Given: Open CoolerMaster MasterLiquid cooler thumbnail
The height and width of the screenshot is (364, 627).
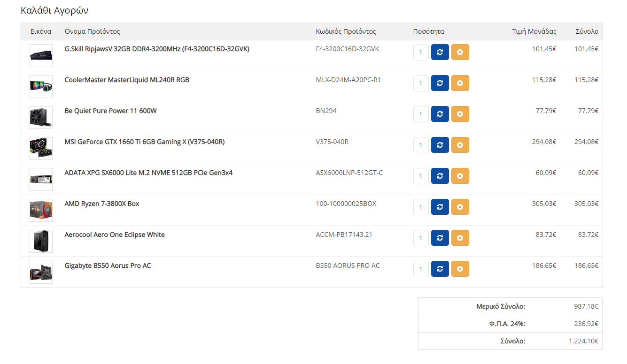Looking at the screenshot, I should coord(41,86).
